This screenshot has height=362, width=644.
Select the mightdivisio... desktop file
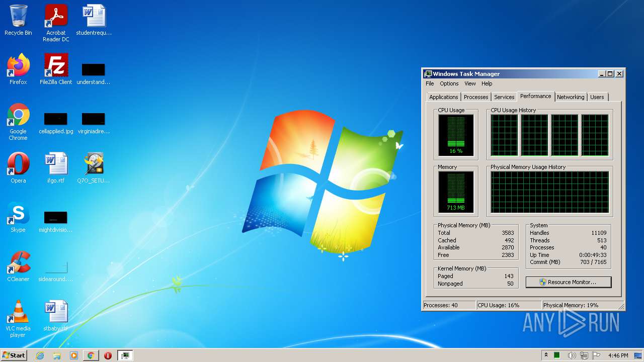click(x=56, y=222)
